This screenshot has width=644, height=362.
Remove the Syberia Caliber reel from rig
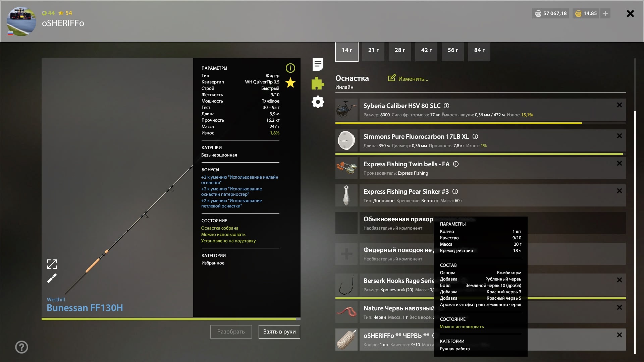pos(619,105)
